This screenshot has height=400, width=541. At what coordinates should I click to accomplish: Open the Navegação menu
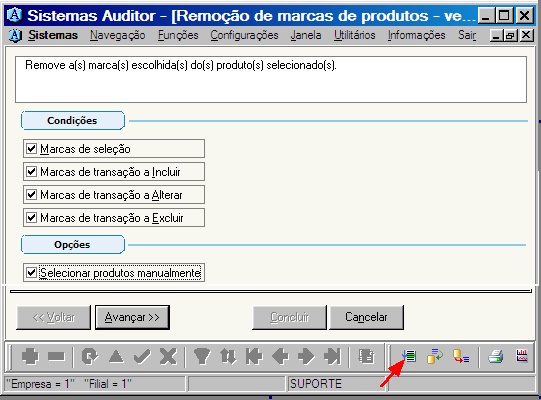[x=118, y=35]
